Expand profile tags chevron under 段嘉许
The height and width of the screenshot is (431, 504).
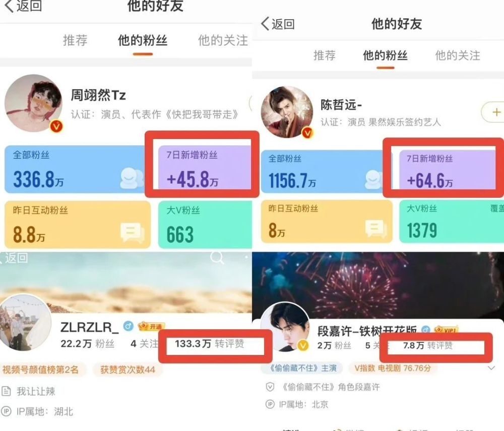(x=491, y=368)
